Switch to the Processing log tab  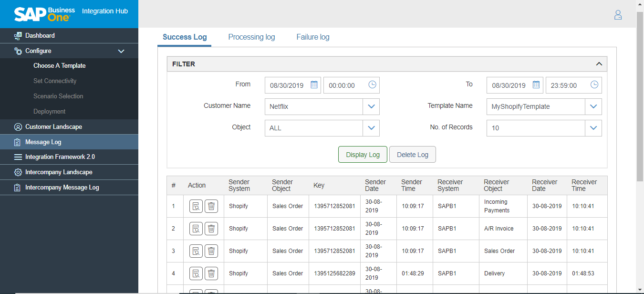(x=251, y=37)
